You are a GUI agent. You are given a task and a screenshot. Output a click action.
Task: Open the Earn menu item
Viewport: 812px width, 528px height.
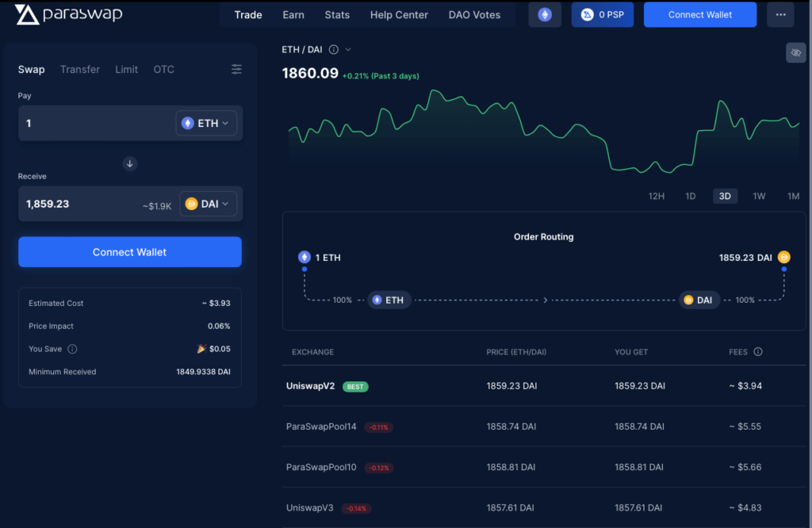point(293,15)
